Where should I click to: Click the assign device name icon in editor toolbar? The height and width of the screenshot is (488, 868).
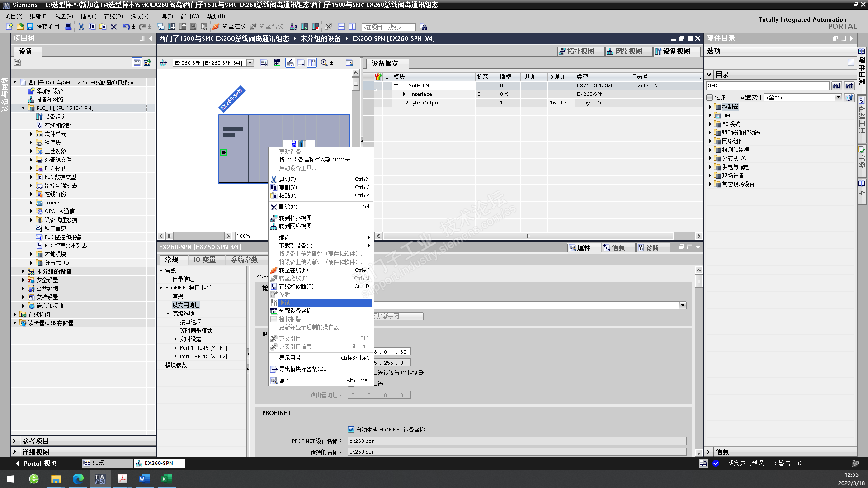click(x=277, y=63)
